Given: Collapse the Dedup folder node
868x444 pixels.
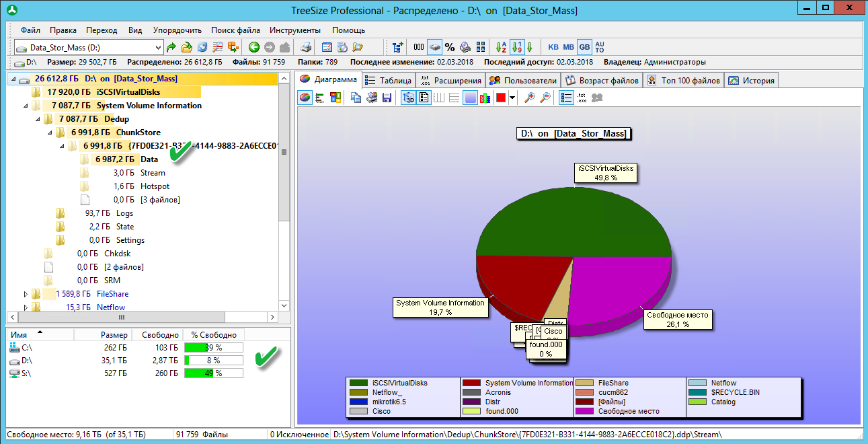Looking at the screenshot, I should 37,119.
